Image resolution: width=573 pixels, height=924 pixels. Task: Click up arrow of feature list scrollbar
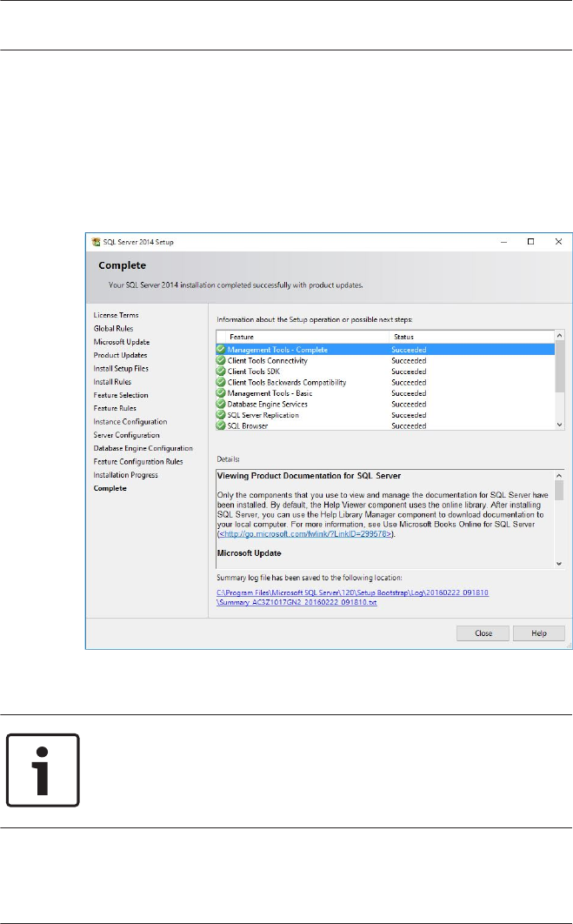pos(559,335)
